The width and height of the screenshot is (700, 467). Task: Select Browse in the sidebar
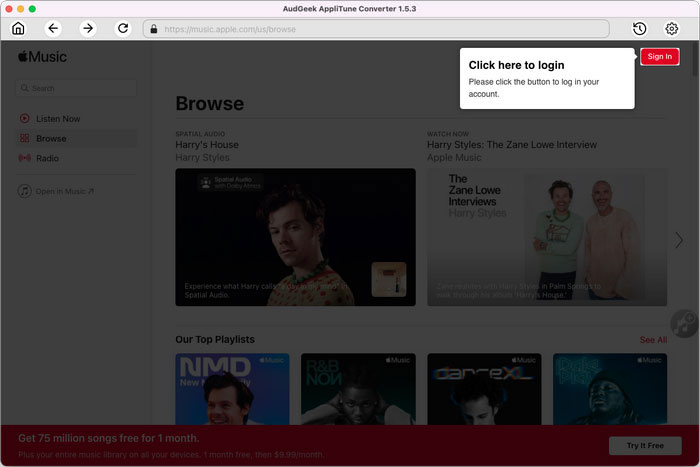point(76,138)
